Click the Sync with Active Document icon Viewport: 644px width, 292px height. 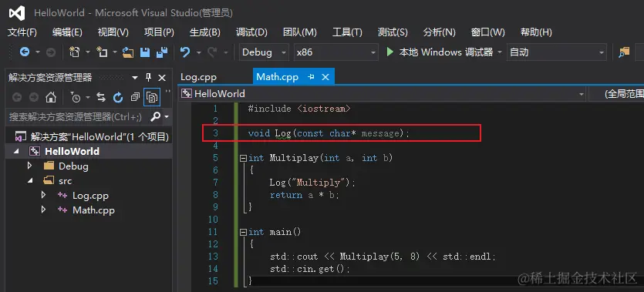pyautogui.click(x=101, y=97)
